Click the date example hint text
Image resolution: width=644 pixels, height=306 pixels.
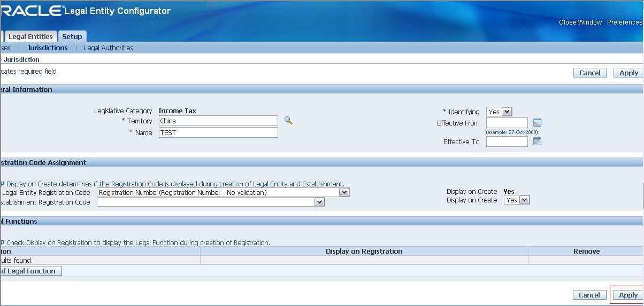[512, 132]
